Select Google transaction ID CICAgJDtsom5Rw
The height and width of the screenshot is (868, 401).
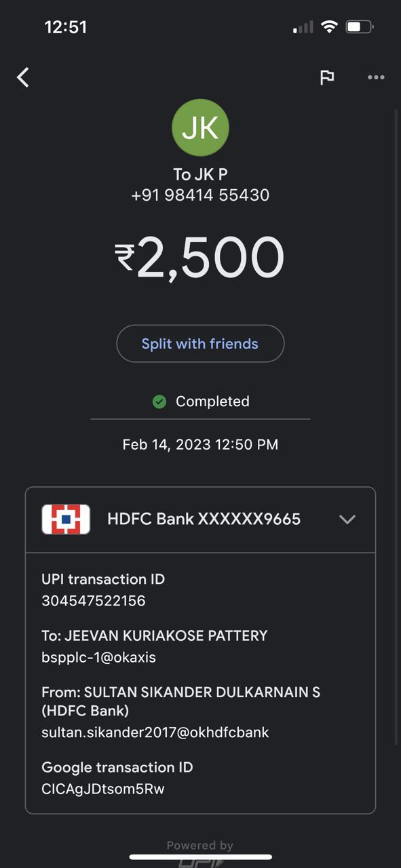point(103,789)
